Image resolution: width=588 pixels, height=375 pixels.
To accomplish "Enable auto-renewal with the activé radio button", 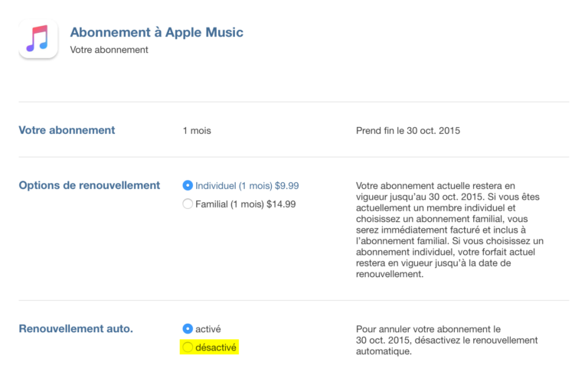I will click(x=188, y=328).
